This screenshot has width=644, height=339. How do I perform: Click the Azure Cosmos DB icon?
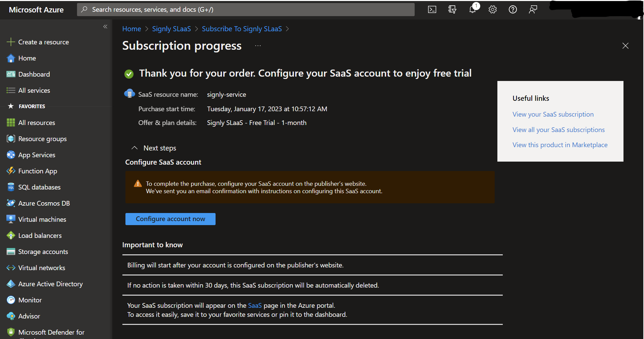(11, 203)
